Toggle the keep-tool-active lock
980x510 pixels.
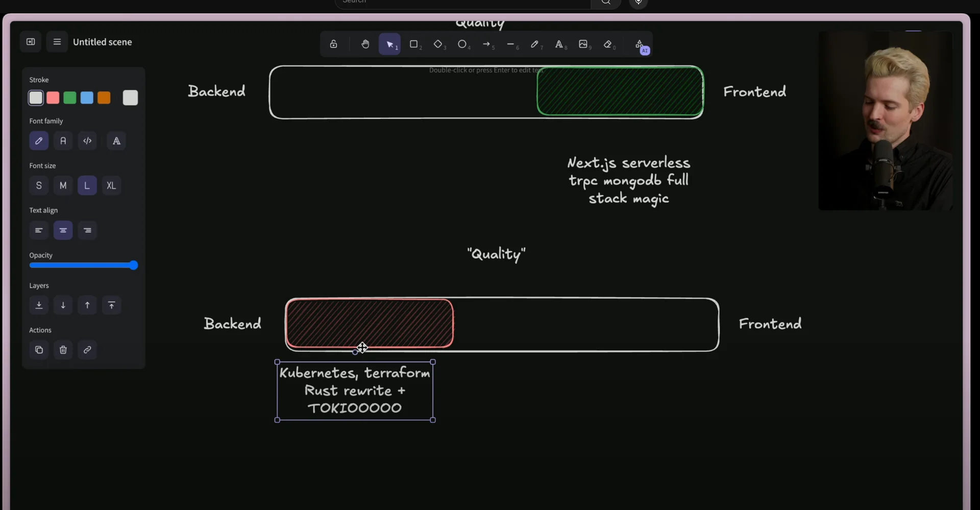[333, 44]
